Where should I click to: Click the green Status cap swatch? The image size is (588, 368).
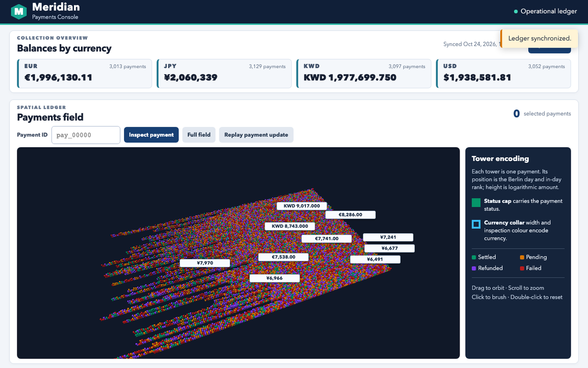(476, 203)
